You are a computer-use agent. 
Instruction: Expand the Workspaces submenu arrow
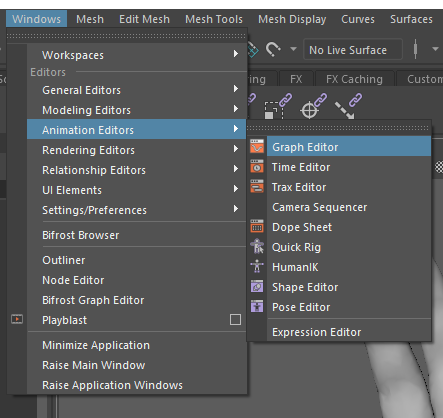pyautogui.click(x=236, y=54)
